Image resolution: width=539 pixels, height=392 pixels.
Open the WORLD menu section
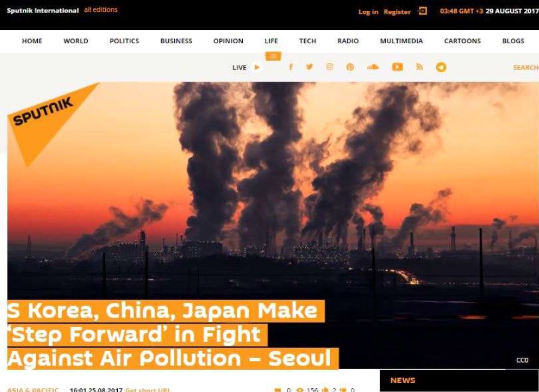tap(76, 41)
